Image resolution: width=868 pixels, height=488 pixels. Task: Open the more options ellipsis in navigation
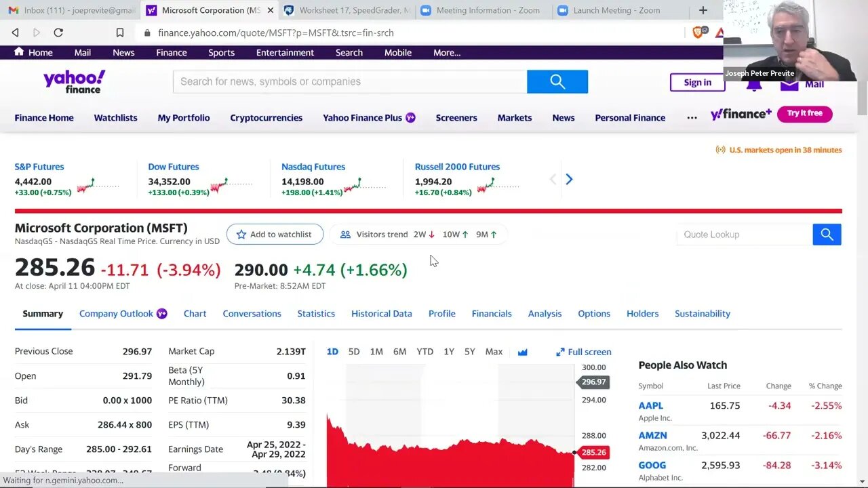tap(692, 118)
